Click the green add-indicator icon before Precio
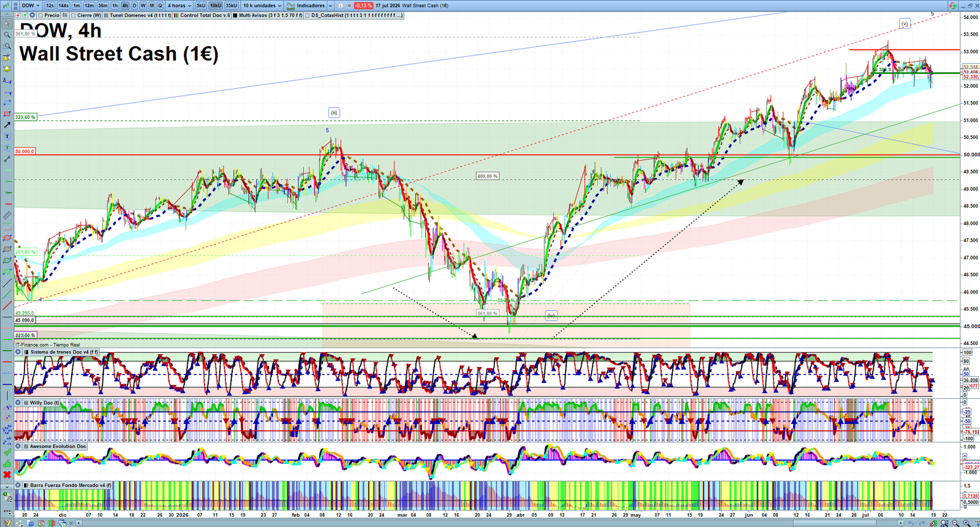Viewport: 980px width, 527px height. pos(25,15)
